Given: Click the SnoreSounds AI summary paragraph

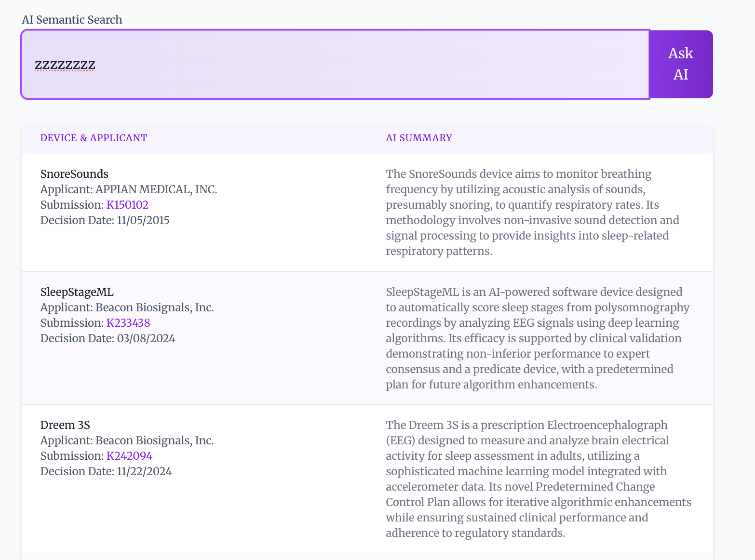Looking at the screenshot, I should tap(532, 213).
